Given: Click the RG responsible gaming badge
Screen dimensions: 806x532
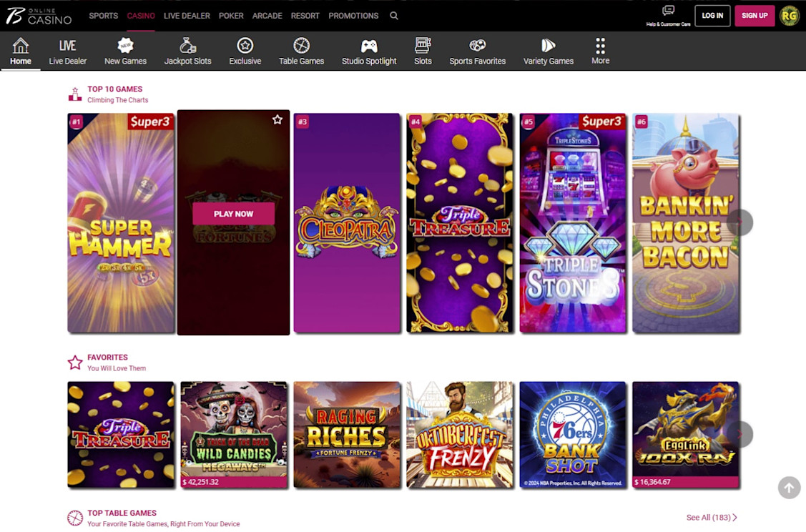Looking at the screenshot, I should [790, 16].
